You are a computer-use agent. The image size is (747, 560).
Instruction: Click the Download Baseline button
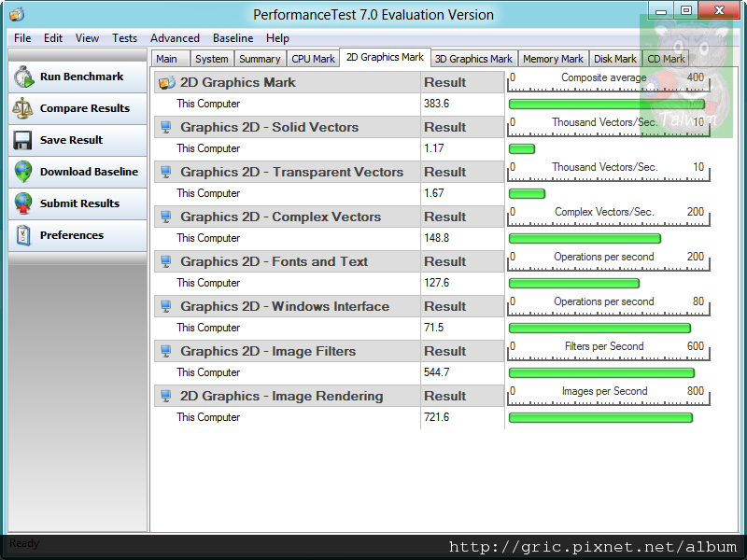point(78,172)
